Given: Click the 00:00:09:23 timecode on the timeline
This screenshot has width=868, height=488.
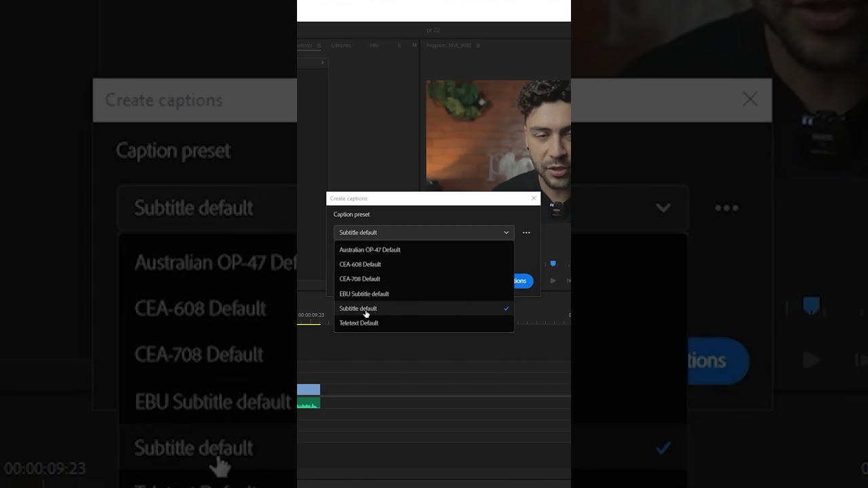Looking at the screenshot, I should [x=311, y=315].
